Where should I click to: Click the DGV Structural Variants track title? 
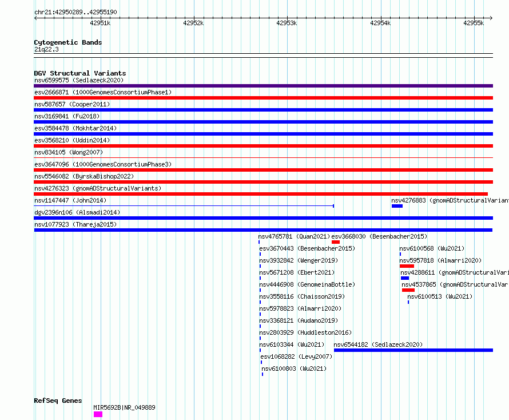80,73
